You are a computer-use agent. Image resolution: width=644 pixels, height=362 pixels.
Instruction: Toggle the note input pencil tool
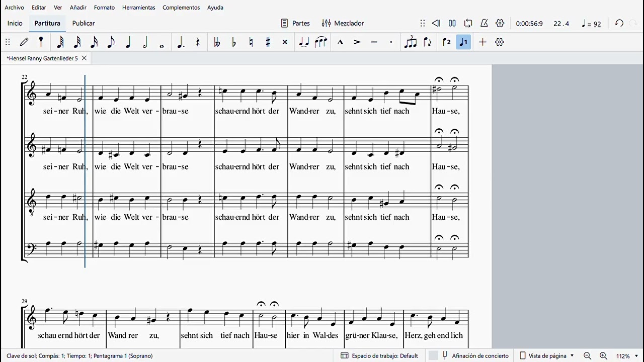(x=24, y=42)
